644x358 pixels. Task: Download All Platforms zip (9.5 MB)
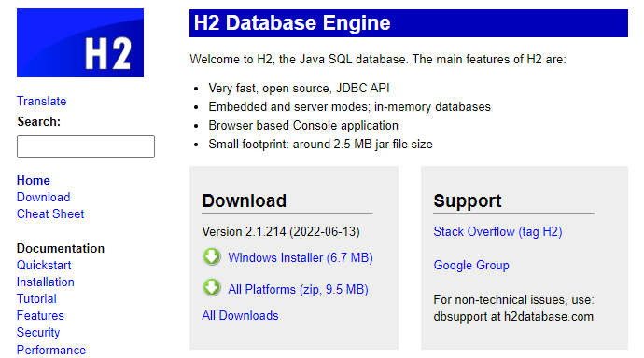coord(298,290)
